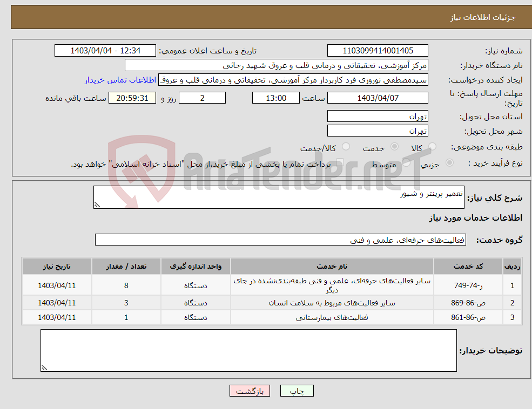
Task: Click سایر فعالیت‌های مربوط به سلامت انسان
Action: point(332,303)
